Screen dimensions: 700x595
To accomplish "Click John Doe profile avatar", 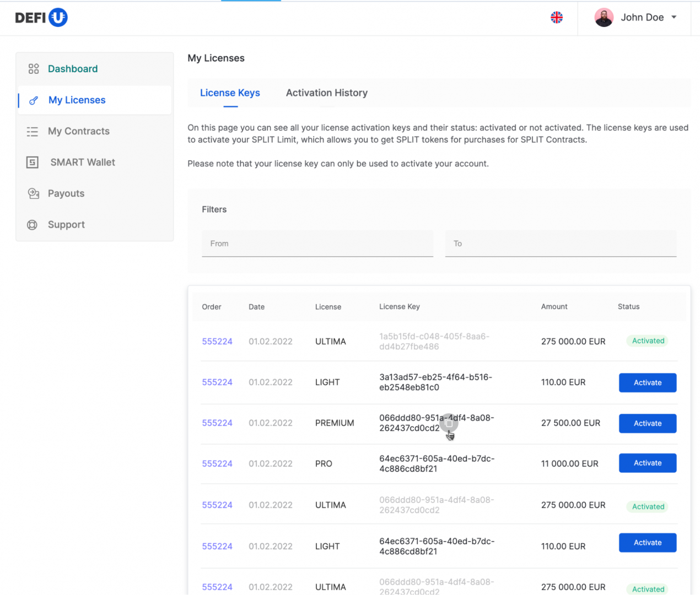I will tap(604, 18).
